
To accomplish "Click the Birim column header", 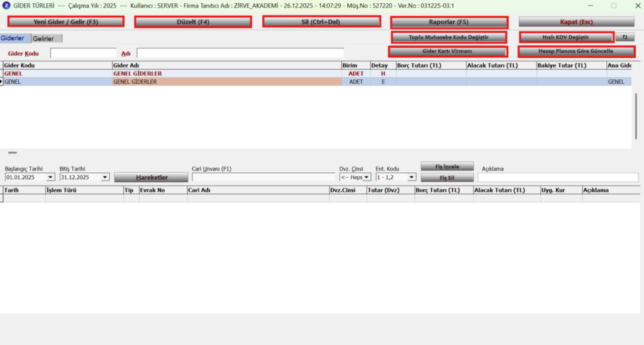I will point(356,65).
